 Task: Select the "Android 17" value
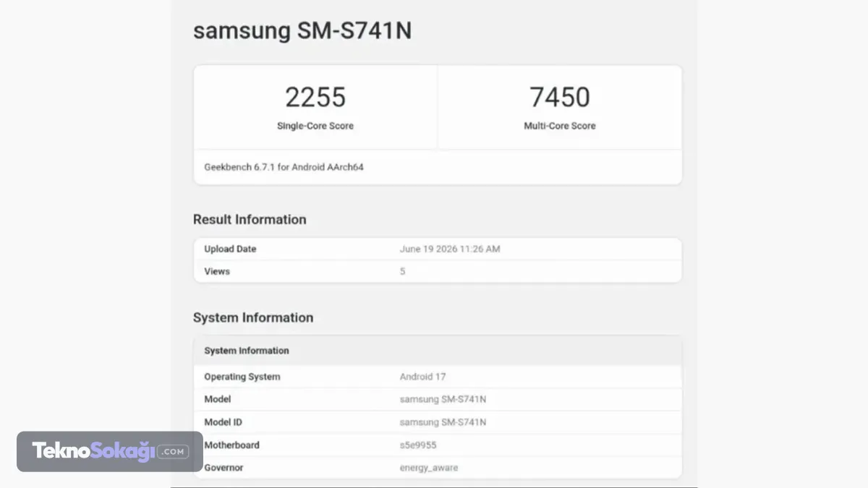click(x=422, y=377)
